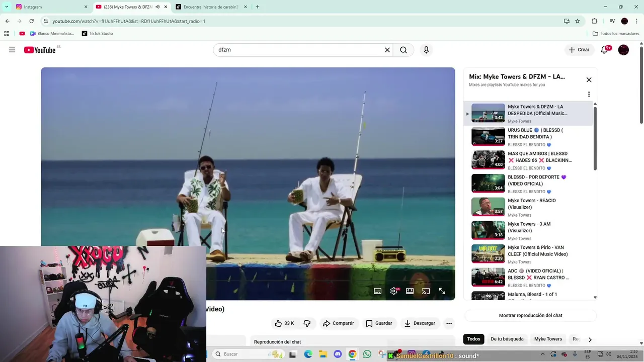Image resolution: width=644 pixels, height=362 pixels.
Task: Go back to the previous page
Action: pyautogui.click(x=7, y=21)
